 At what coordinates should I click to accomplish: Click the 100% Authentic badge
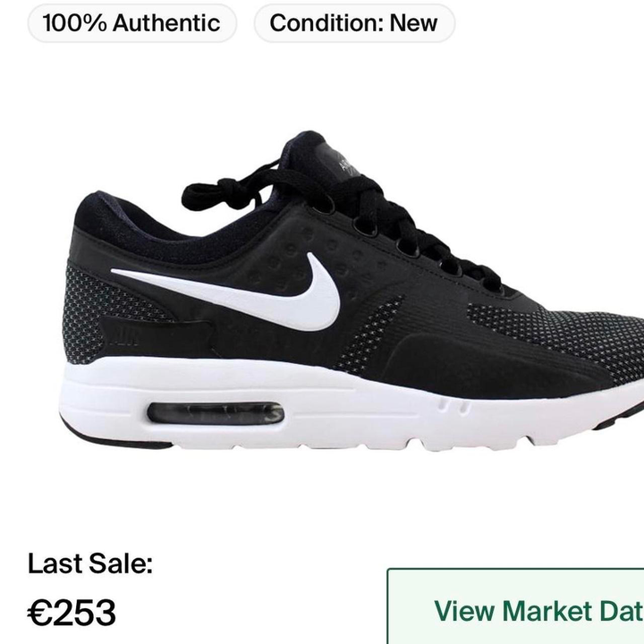tap(131, 23)
